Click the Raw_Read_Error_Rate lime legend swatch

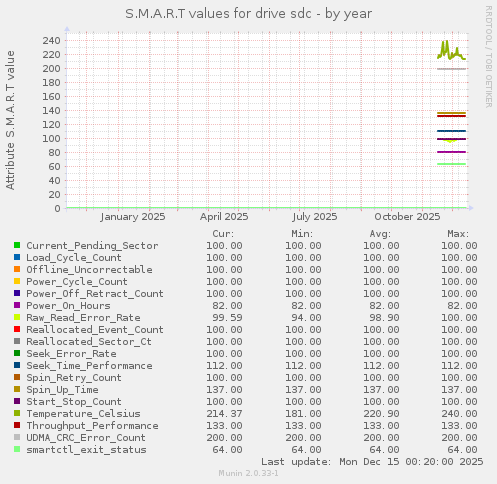coord(17,317)
